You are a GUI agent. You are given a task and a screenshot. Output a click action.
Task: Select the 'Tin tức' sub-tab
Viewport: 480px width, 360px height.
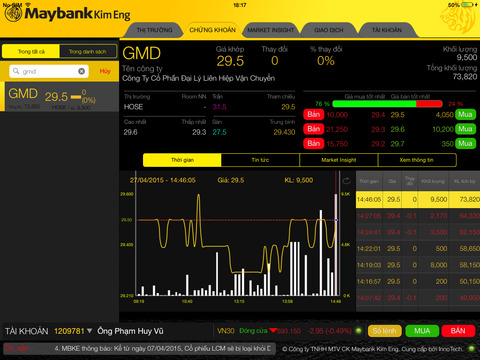(x=260, y=160)
